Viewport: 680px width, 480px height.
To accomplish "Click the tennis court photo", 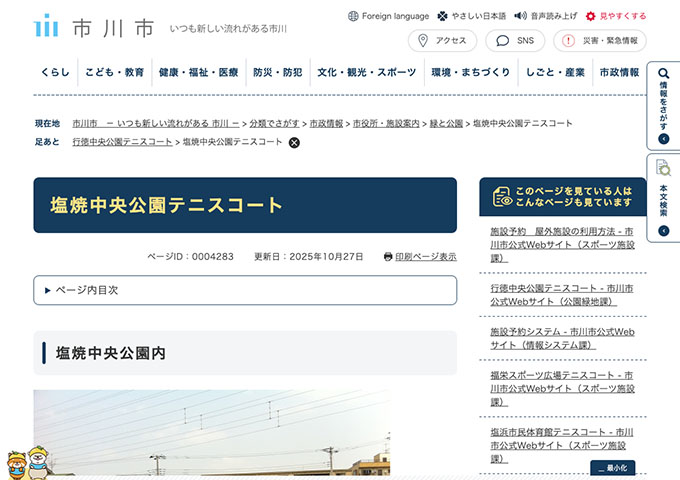I will point(212,432).
